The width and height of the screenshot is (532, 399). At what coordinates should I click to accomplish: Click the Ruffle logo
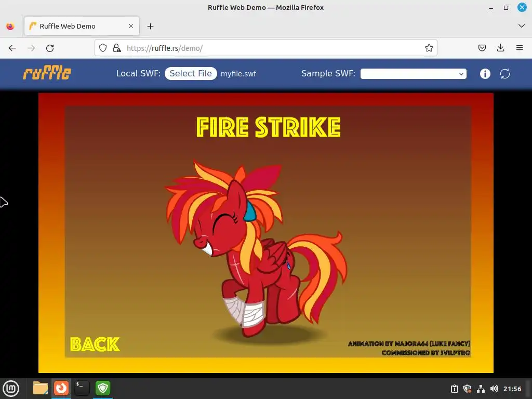[x=47, y=73]
